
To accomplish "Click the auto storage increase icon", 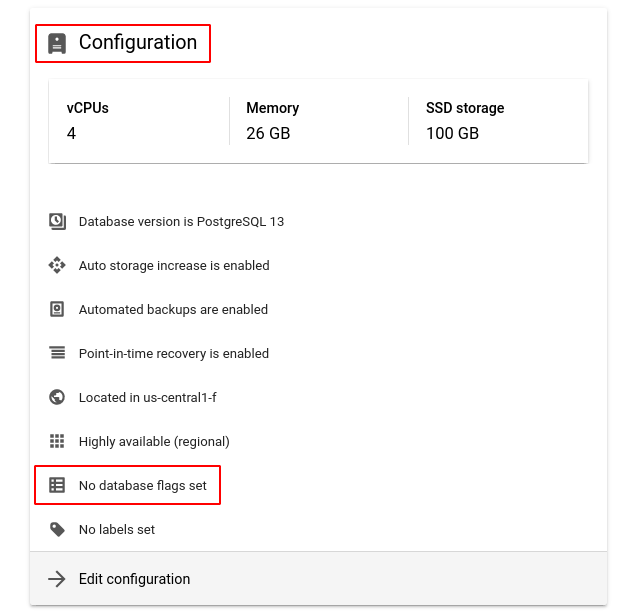I will click(57, 265).
